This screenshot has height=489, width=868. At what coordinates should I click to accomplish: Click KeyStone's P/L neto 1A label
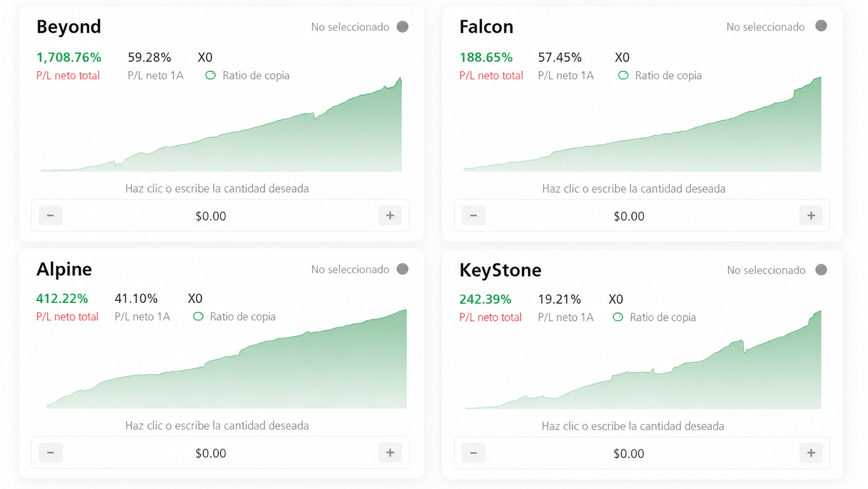566,317
